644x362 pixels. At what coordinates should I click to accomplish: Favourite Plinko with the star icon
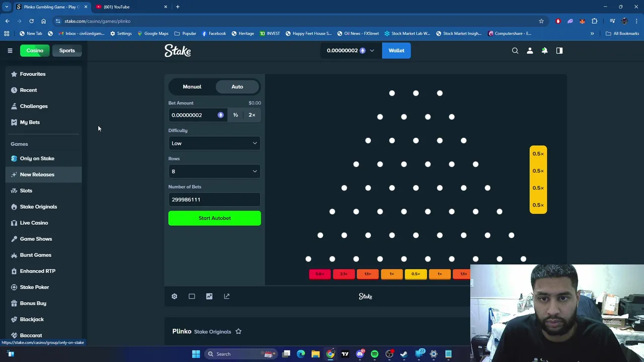click(238, 331)
